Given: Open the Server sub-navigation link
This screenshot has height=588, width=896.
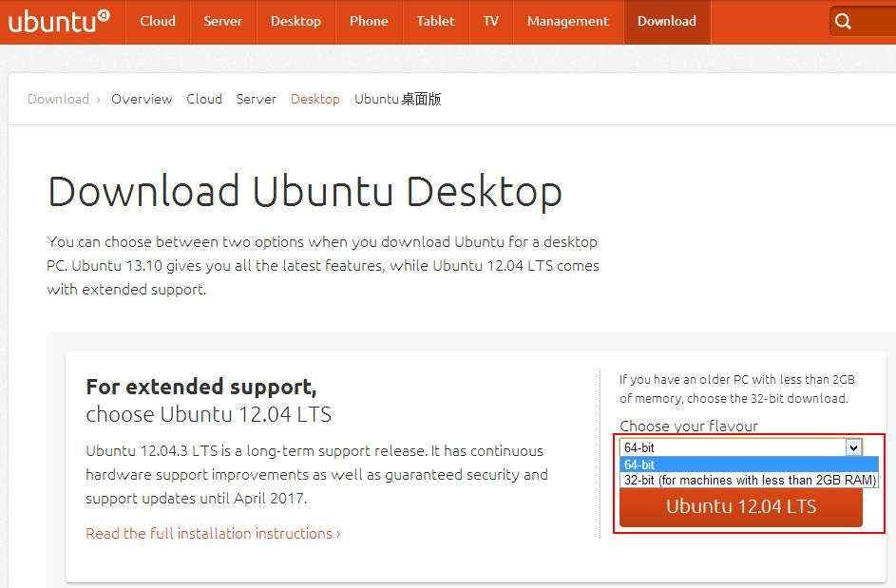Looking at the screenshot, I should pyautogui.click(x=257, y=99).
